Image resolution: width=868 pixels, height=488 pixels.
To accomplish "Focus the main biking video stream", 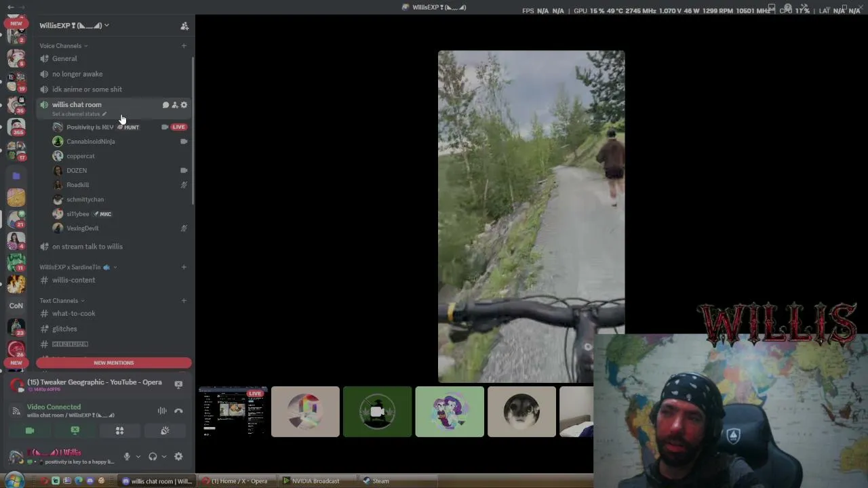I will [x=531, y=216].
